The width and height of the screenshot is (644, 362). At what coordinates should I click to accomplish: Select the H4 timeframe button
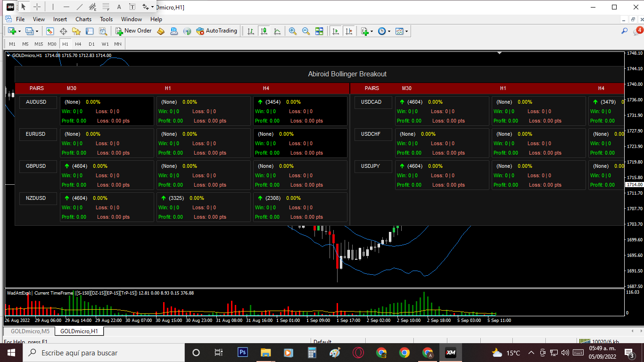(78, 44)
